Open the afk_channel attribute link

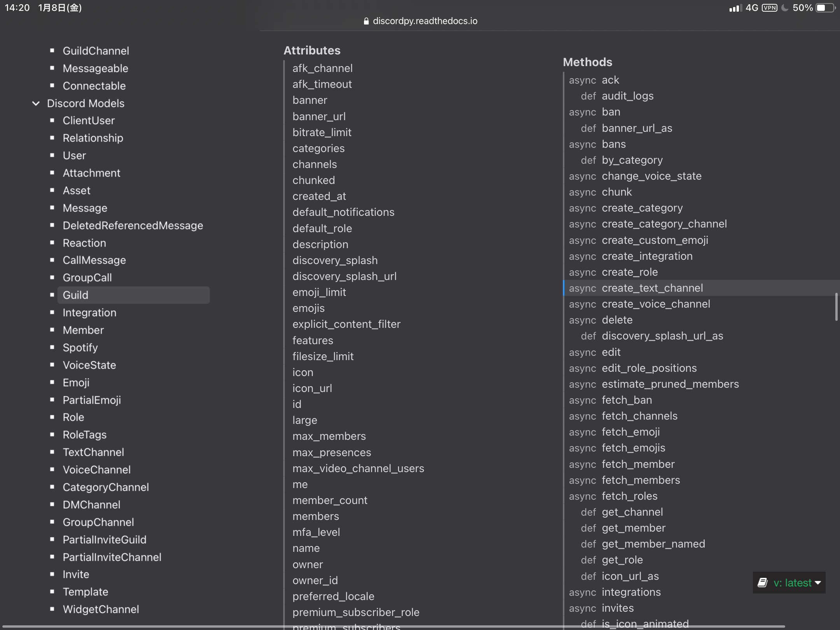(322, 68)
